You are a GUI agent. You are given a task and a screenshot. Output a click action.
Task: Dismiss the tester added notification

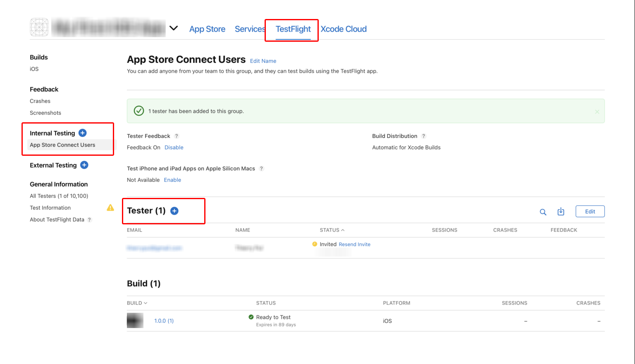click(597, 112)
